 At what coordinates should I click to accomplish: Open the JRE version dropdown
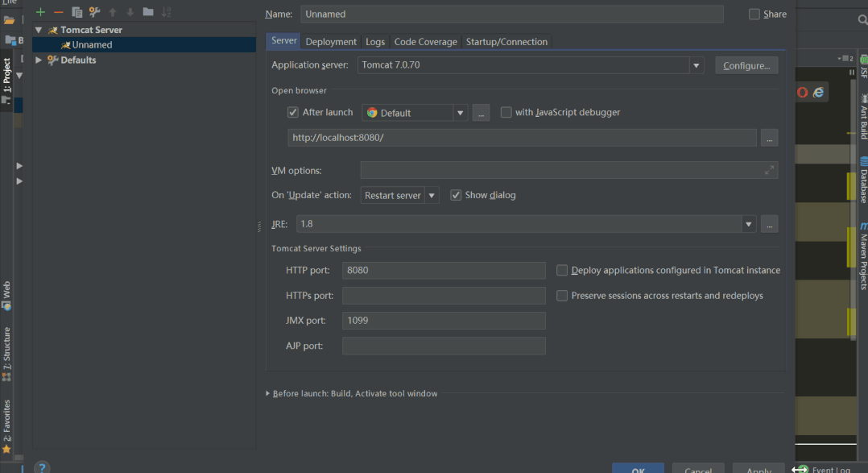click(x=749, y=224)
